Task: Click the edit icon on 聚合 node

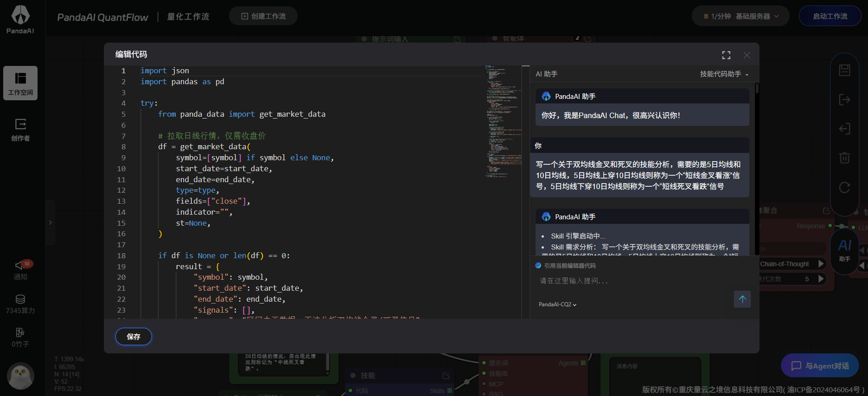Action: (826, 211)
